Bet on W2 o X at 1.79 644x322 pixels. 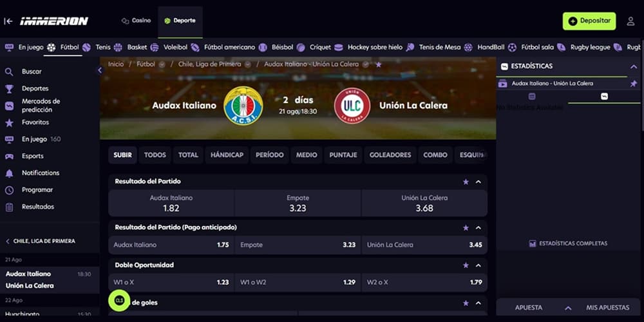click(424, 283)
